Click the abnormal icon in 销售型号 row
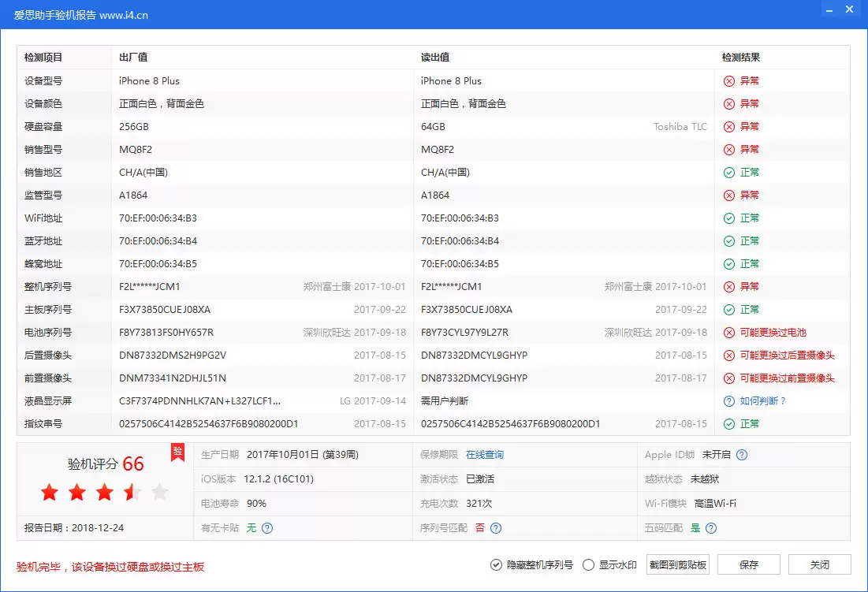This screenshot has width=868, height=592. (729, 150)
